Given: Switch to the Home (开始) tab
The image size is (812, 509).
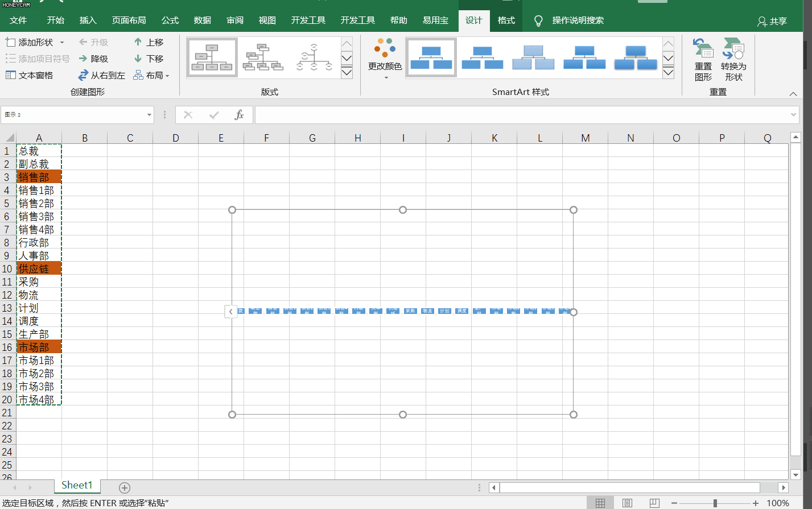Looking at the screenshot, I should [x=56, y=20].
